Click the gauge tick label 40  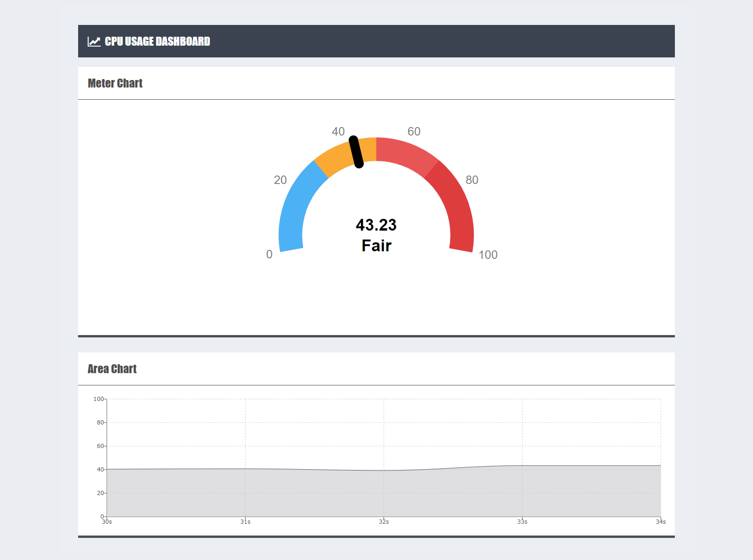[x=338, y=131]
